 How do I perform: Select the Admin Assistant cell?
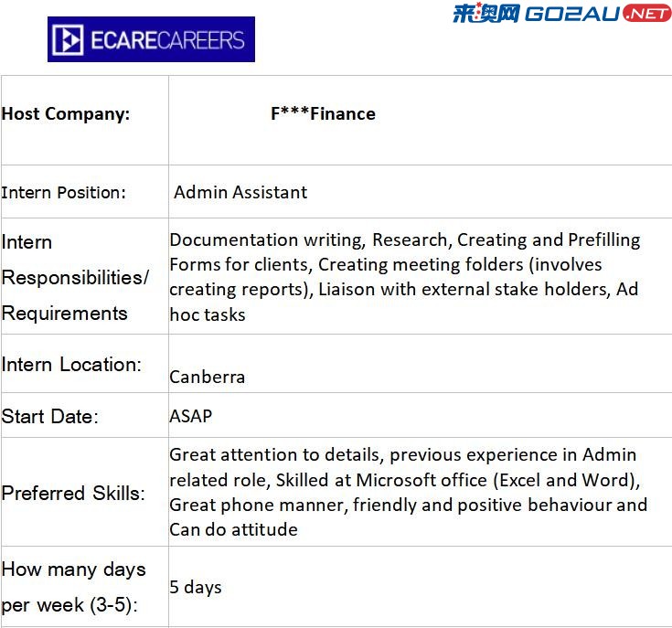421,191
